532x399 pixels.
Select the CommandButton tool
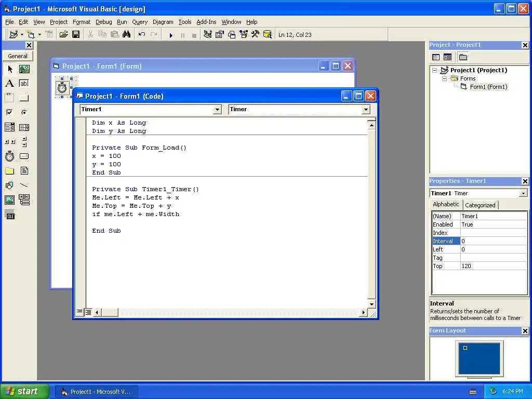(24, 98)
